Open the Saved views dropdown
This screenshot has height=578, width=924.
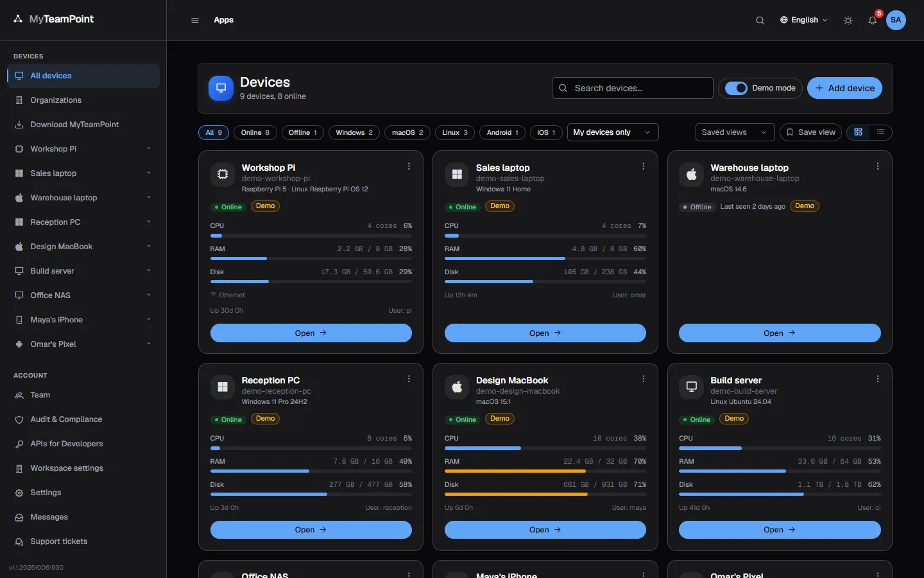(x=735, y=132)
